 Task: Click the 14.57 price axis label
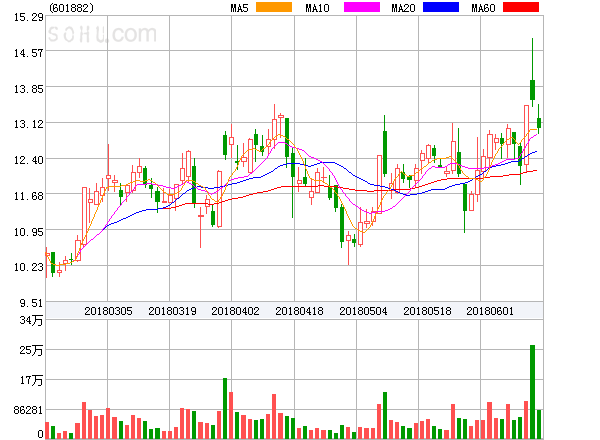[x=29, y=53]
